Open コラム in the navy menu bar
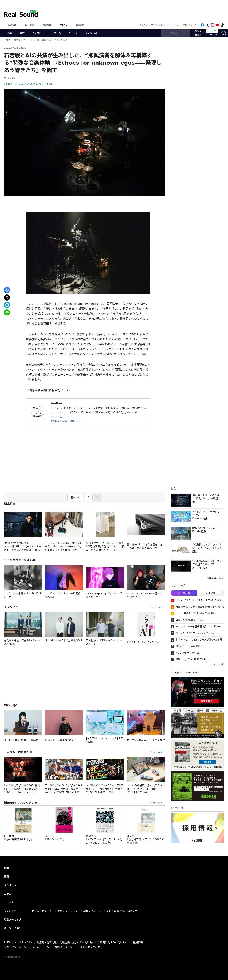228x980 pixels. [57, 33]
